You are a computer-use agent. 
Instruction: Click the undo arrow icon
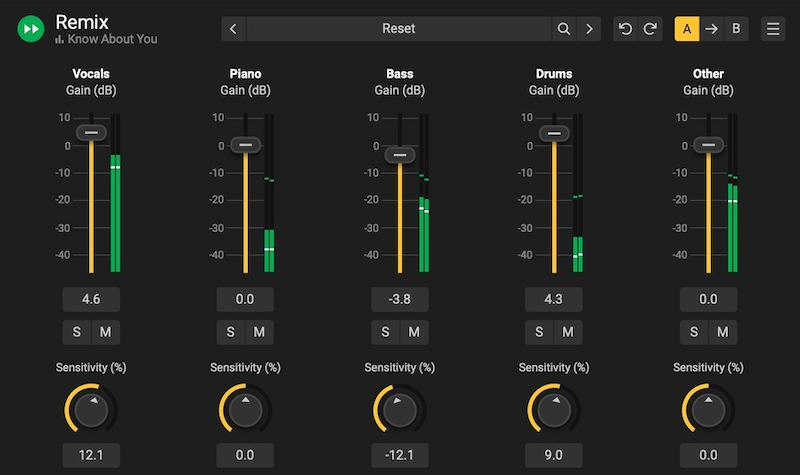626,29
